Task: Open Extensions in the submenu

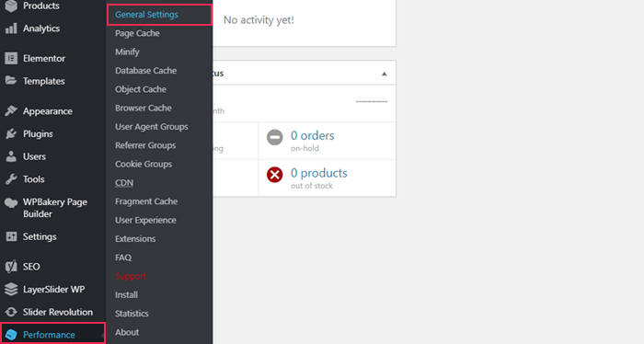Action: click(135, 238)
